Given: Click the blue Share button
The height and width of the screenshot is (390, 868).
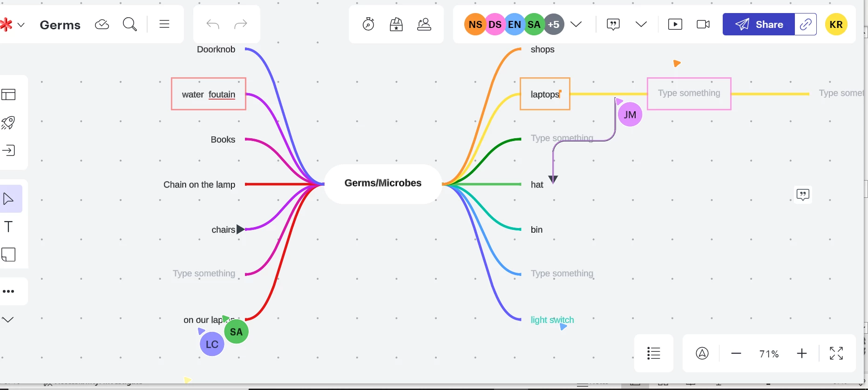Looking at the screenshot, I should 759,24.
